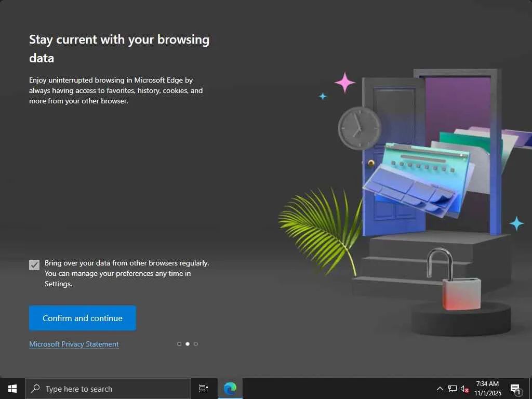Uncheck the bring over data checkbox
The image size is (532, 399).
point(34,264)
